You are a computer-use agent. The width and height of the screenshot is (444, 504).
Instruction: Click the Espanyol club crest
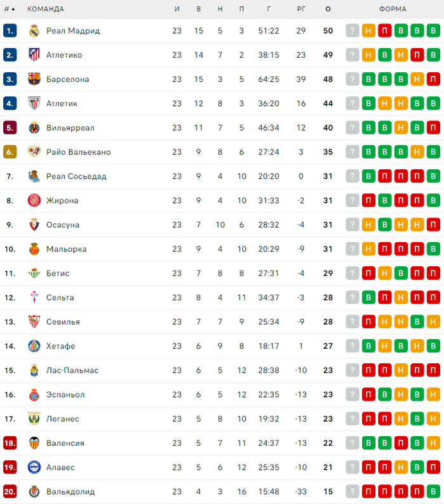[x=34, y=394]
